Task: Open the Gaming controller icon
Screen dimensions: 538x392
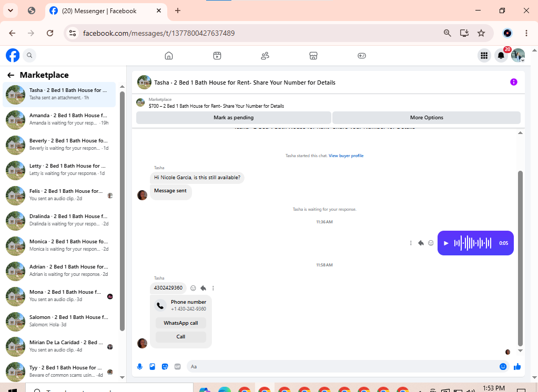Action: tap(362, 56)
